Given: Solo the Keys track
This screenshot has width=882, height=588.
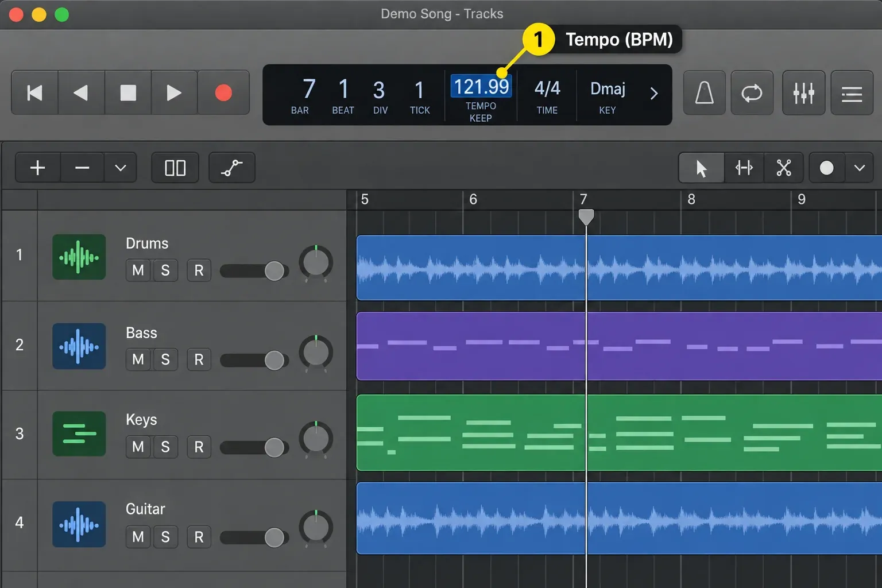Looking at the screenshot, I should [165, 447].
